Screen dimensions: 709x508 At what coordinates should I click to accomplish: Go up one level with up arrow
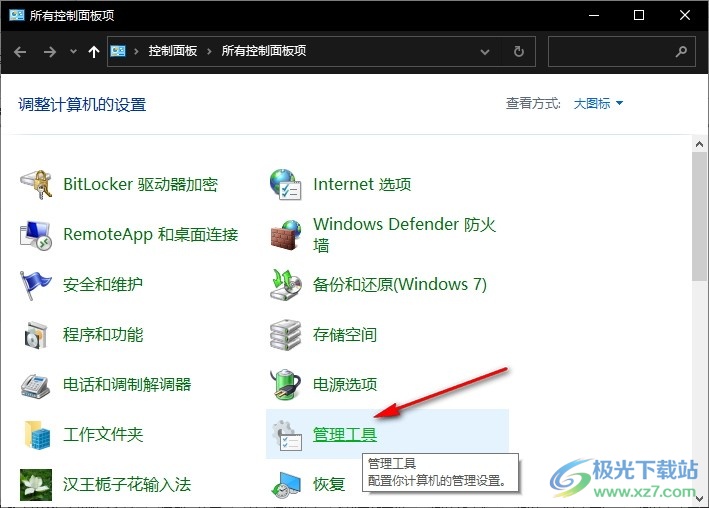tap(94, 52)
